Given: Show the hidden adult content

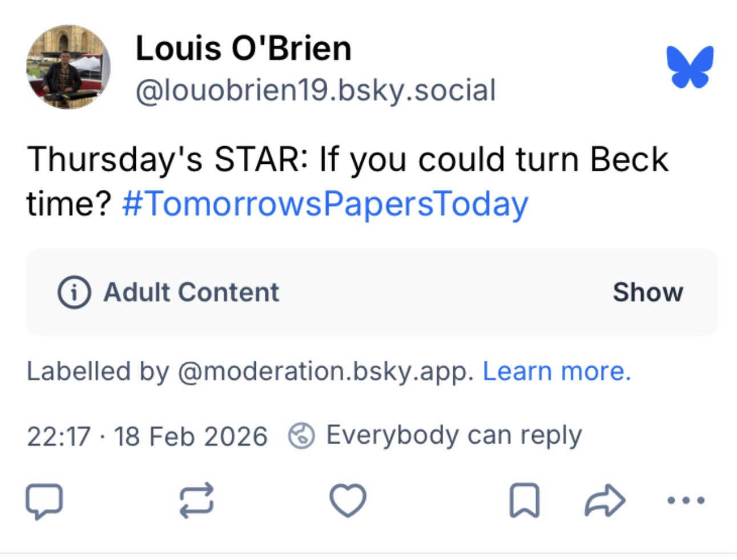Looking at the screenshot, I should point(647,292).
